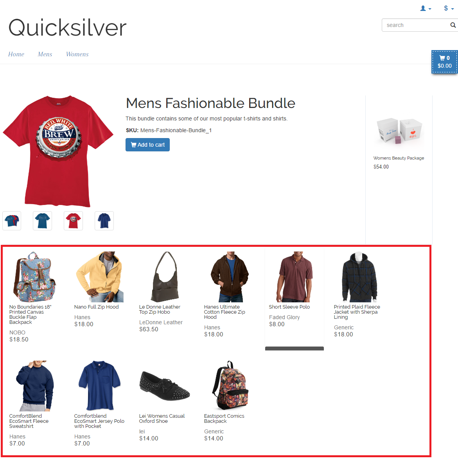Open the user account dropdown
This screenshot has height=476, width=458.
click(426, 8)
